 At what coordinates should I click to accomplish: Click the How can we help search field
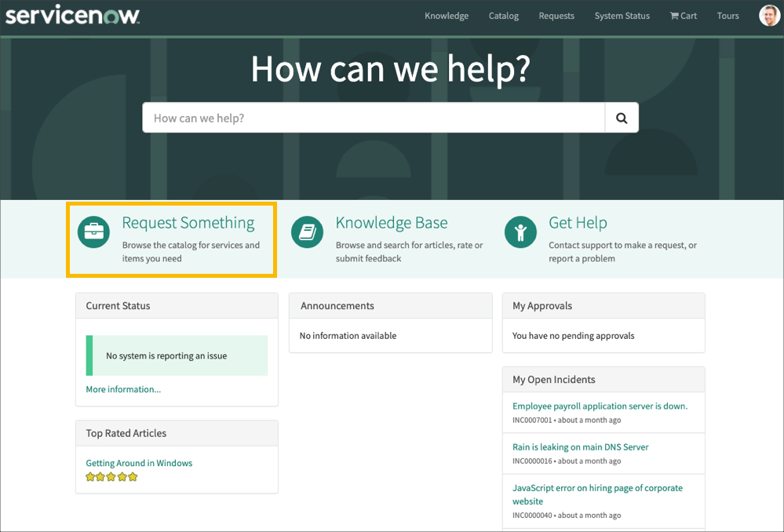click(369, 117)
